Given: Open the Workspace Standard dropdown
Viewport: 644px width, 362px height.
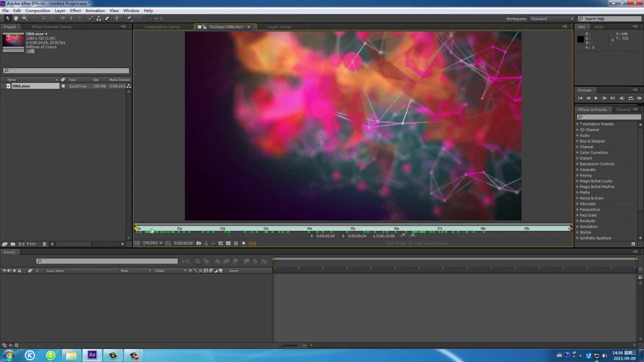Looking at the screenshot, I should (552, 19).
